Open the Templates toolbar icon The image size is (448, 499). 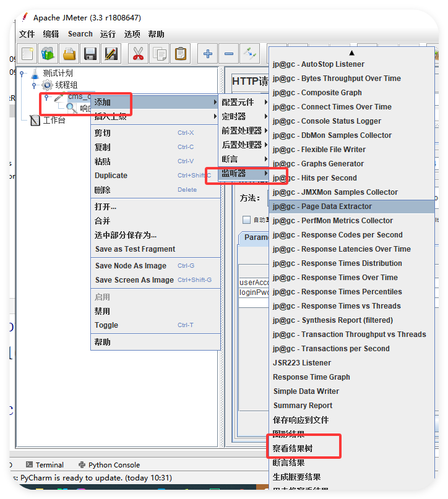click(x=48, y=53)
